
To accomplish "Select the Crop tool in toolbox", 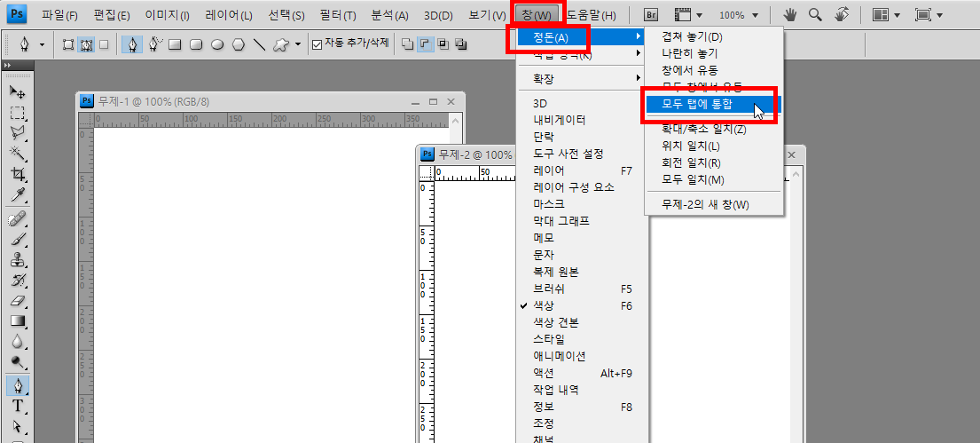I will [18, 175].
